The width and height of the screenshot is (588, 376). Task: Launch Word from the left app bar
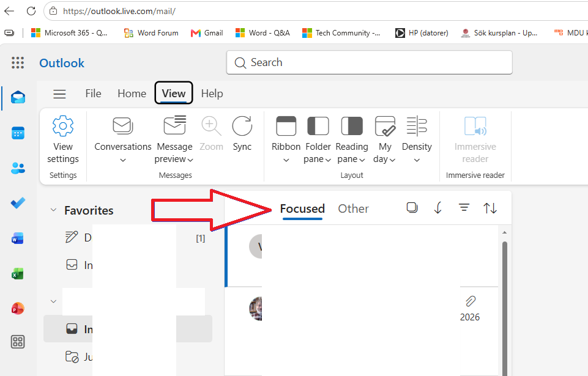coord(18,238)
